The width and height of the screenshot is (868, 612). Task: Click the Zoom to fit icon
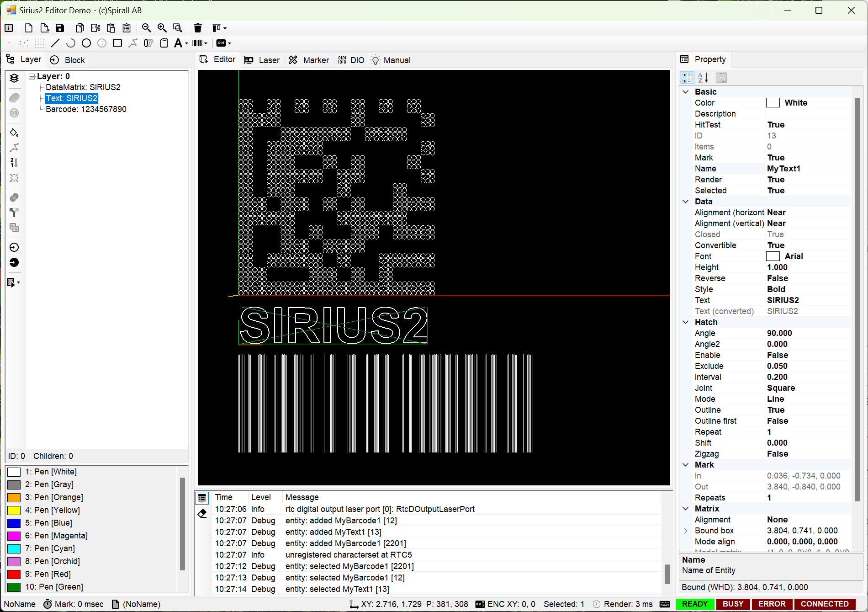(x=178, y=28)
